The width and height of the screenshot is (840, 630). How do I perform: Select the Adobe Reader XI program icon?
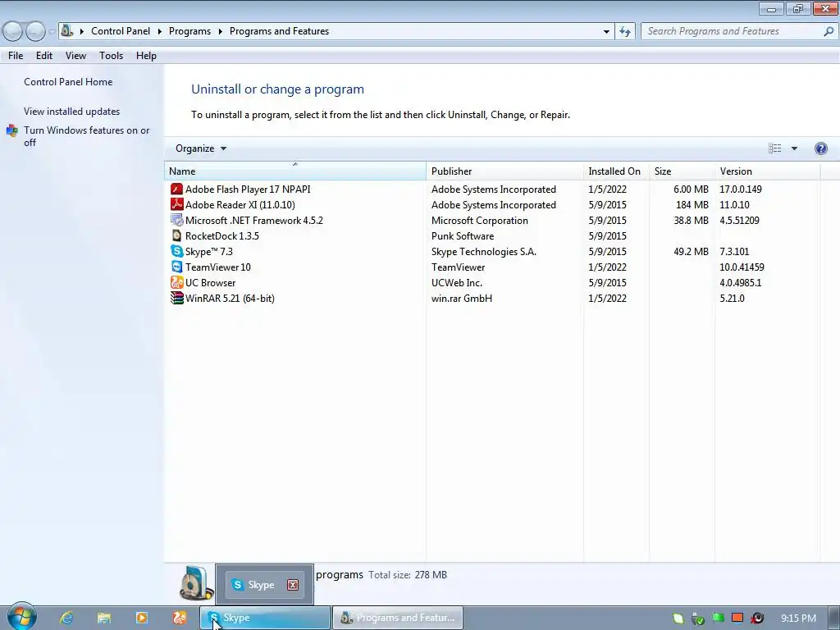click(176, 204)
